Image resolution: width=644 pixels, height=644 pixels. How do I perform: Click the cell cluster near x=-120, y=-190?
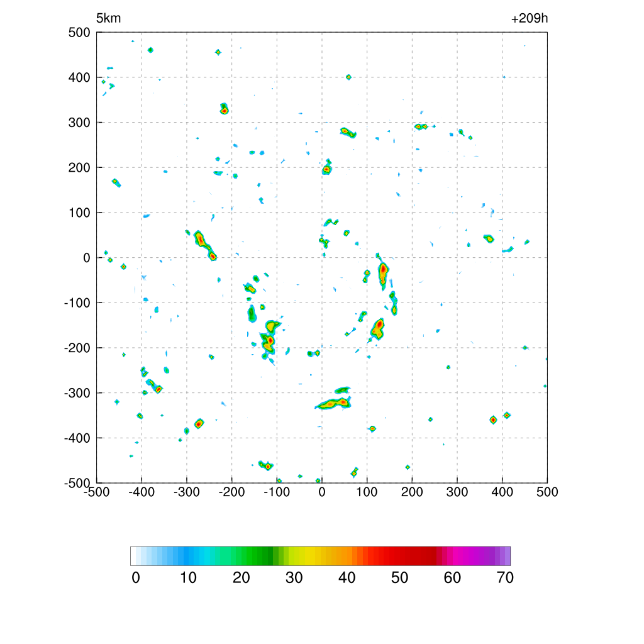tap(268, 342)
